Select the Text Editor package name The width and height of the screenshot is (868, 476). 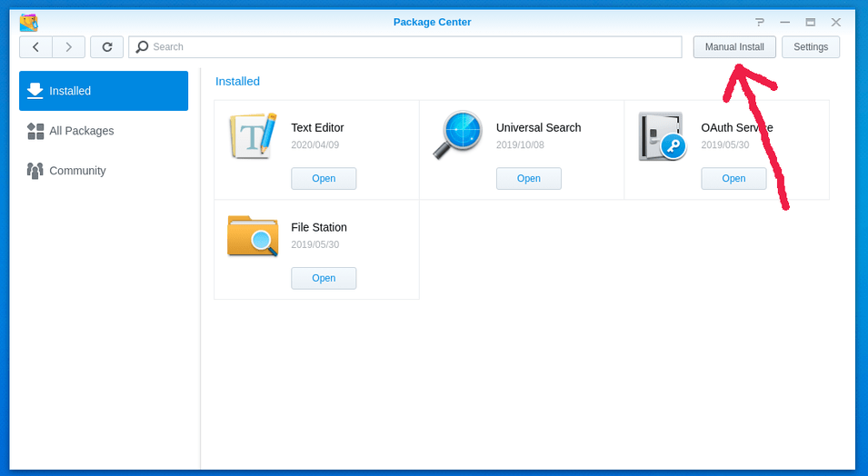click(318, 127)
